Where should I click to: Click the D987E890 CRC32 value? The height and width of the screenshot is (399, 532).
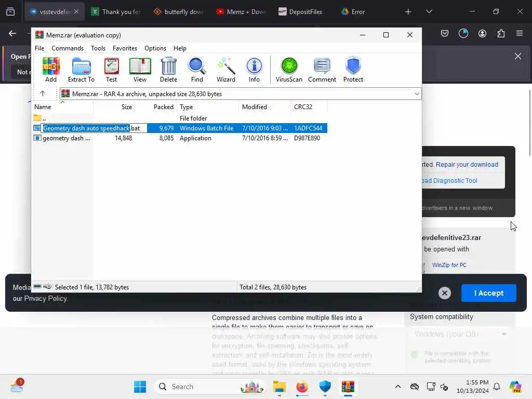[307, 138]
